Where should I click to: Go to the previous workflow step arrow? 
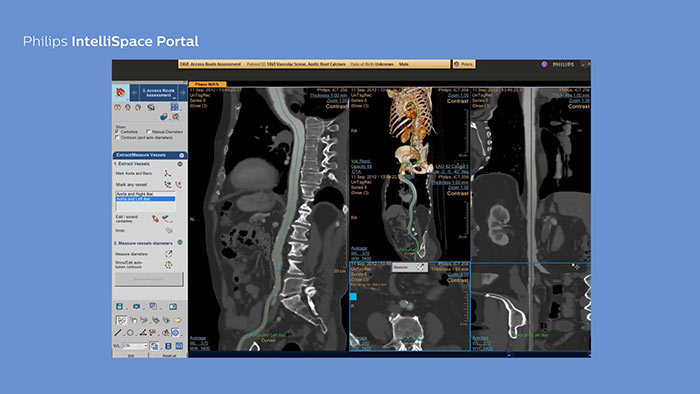coord(134,92)
